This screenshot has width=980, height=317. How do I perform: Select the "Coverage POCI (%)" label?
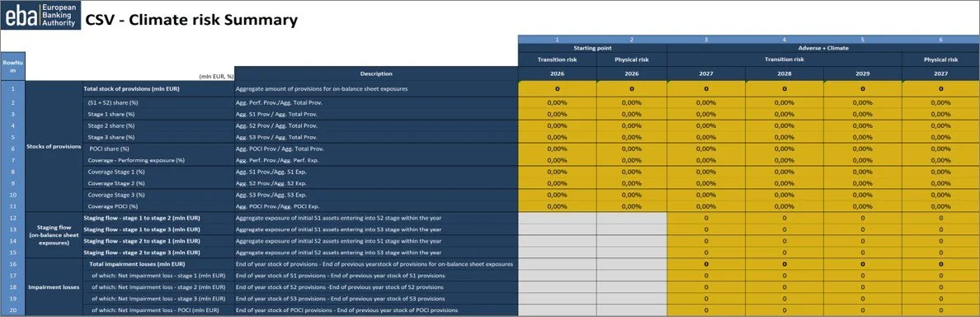tap(112, 206)
